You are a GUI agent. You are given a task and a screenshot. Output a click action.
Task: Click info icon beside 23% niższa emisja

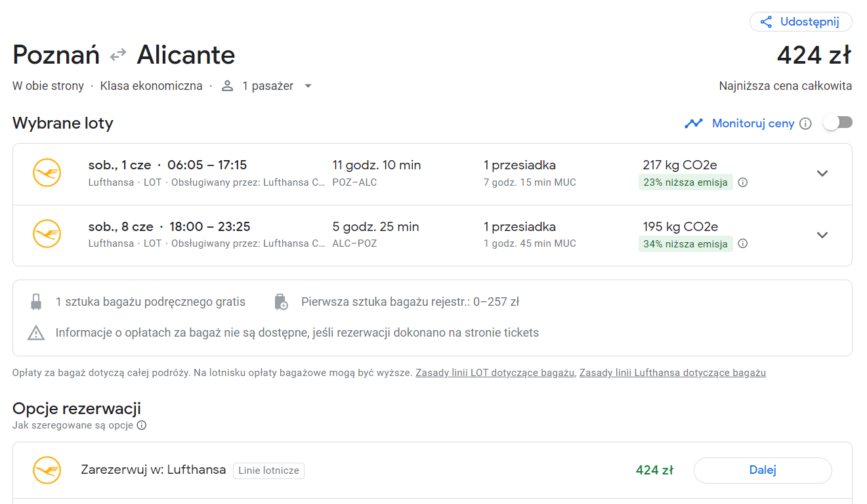point(742,182)
